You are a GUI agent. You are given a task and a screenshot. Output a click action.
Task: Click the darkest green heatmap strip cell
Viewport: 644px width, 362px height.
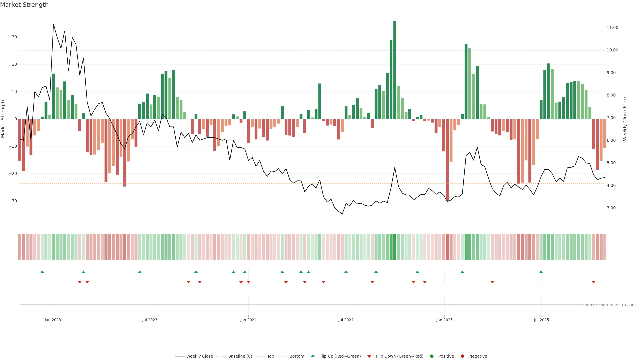tap(395, 247)
